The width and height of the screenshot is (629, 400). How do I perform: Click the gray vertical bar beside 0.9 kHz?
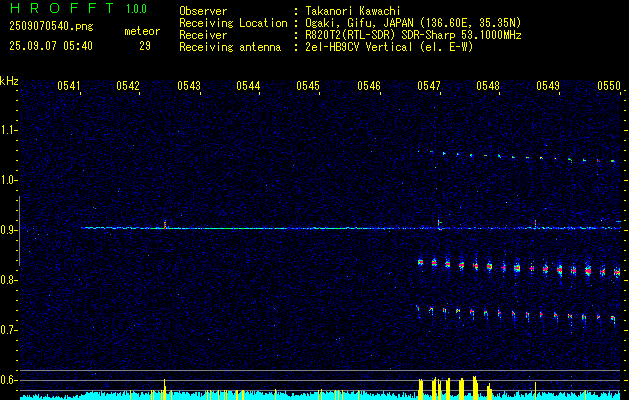click(x=20, y=231)
